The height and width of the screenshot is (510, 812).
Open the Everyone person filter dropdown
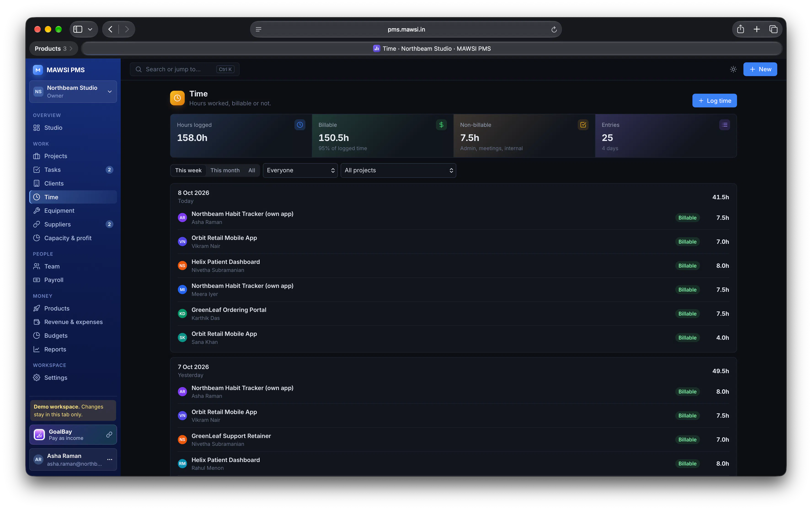pyautogui.click(x=300, y=170)
